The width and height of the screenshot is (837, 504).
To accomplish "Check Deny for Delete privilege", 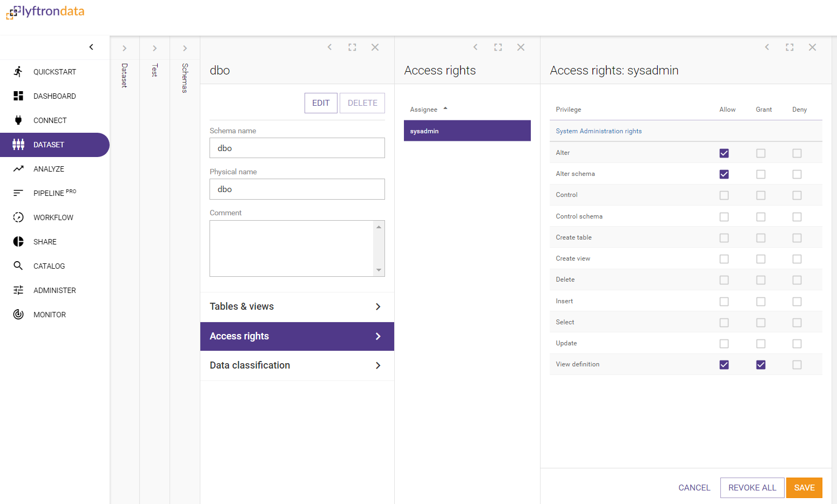I will [x=797, y=280].
